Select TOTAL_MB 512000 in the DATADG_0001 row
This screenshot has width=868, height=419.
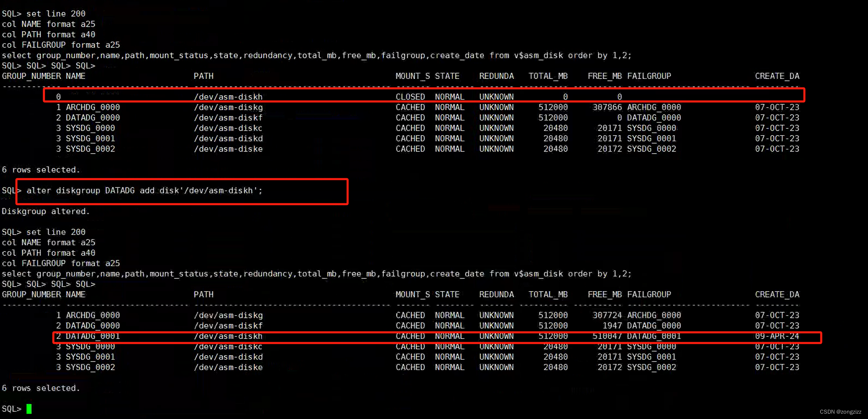click(x=553, y=336)
